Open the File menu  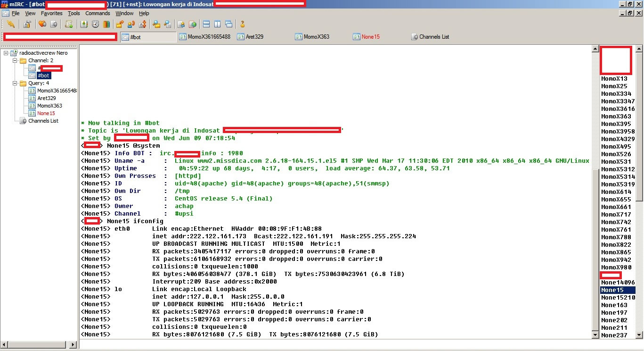click(x=16, y=13)
